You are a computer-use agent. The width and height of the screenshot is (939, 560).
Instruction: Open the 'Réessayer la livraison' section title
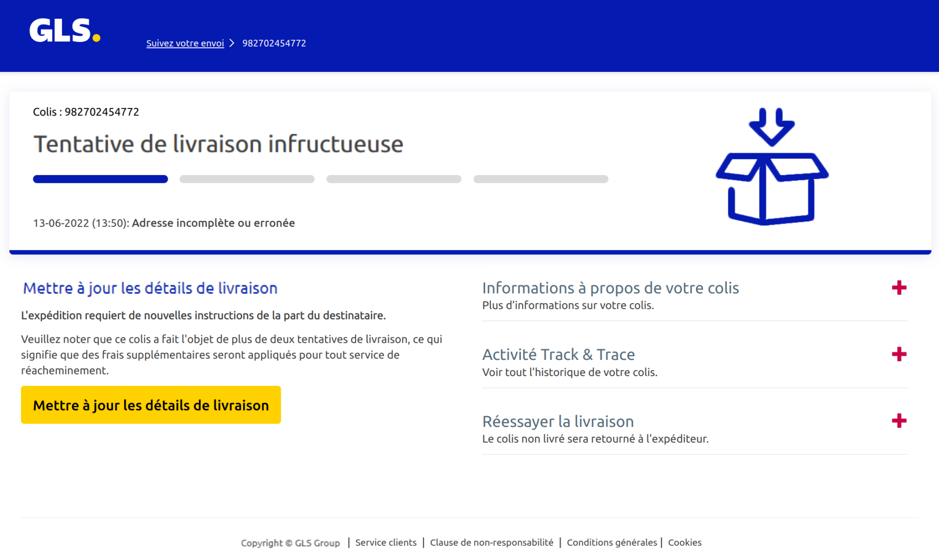[x=558, y=421]
